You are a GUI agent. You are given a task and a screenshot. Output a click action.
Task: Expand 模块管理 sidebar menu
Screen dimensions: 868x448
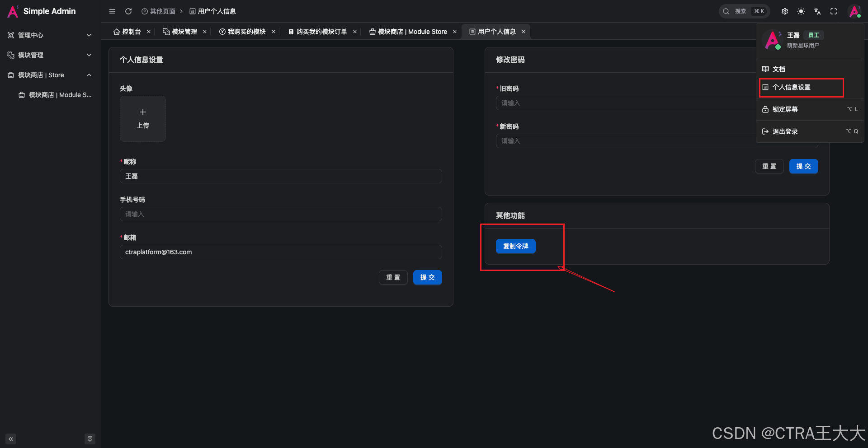coord(50,55)
